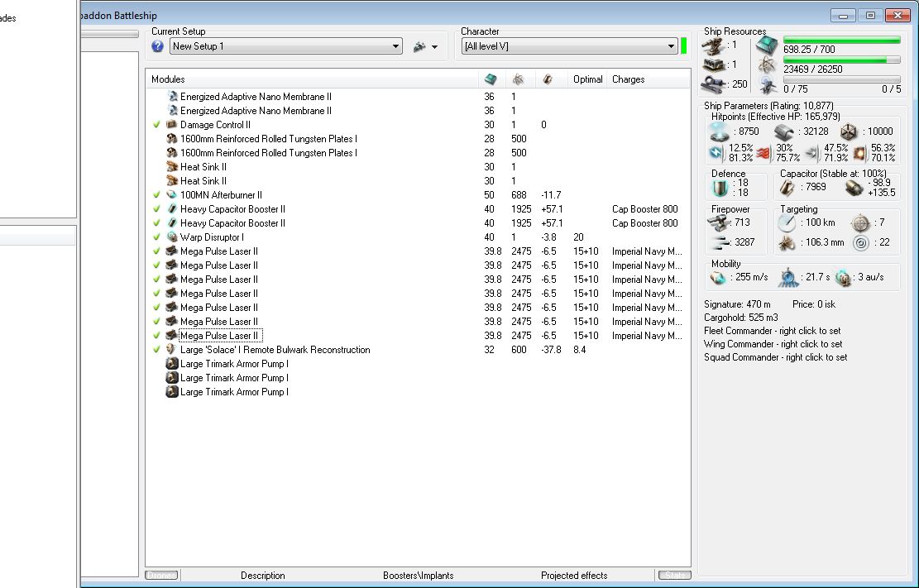Screen dimensions: 919x588
Task: Click the kinetic resistance icon
Action: point(812,153)
